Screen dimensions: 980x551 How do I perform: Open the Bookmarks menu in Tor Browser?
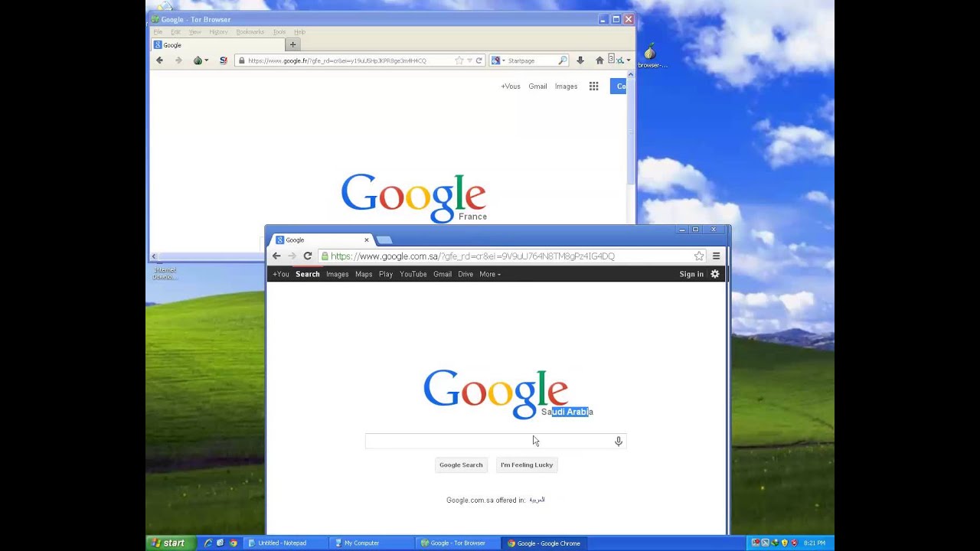250,32
